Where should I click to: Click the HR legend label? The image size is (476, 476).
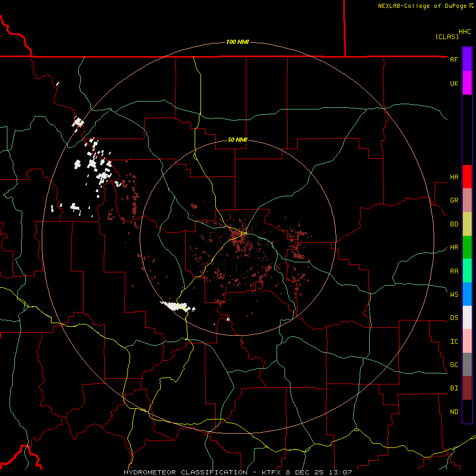click(x=454, y=248)
